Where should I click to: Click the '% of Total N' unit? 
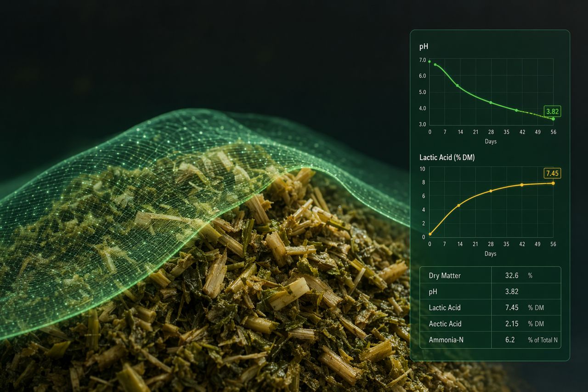543,340
